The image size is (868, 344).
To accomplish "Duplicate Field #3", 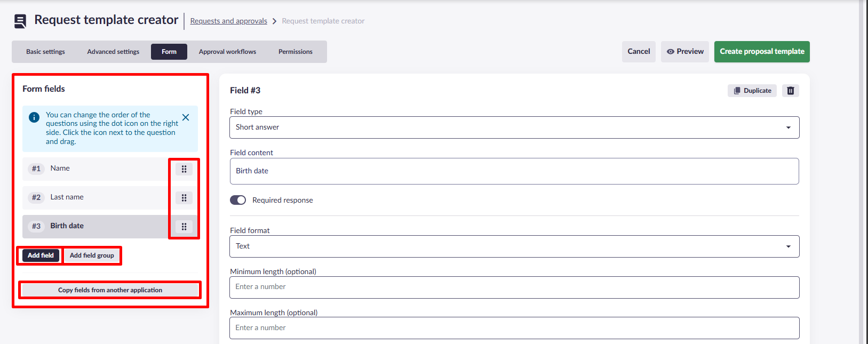I will click(752, 91).
